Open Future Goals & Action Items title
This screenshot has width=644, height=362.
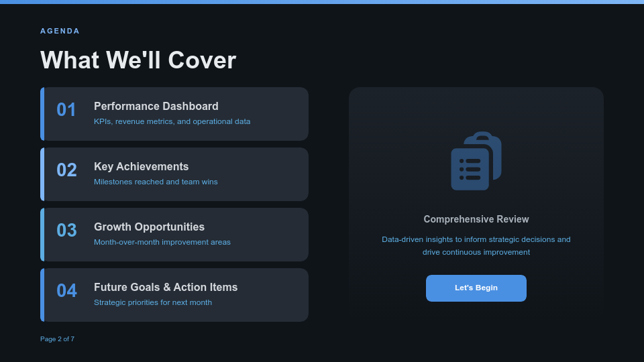(x=166, y=287)
